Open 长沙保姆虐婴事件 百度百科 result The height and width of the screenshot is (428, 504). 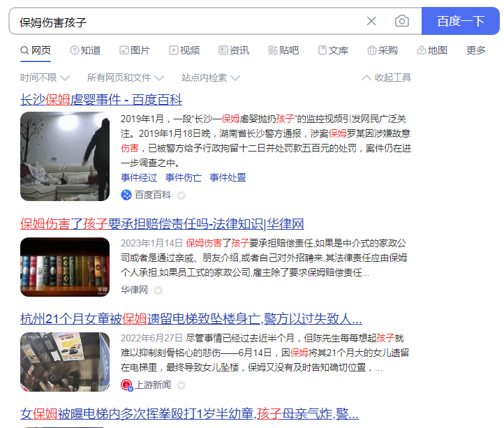click(101, 99)
